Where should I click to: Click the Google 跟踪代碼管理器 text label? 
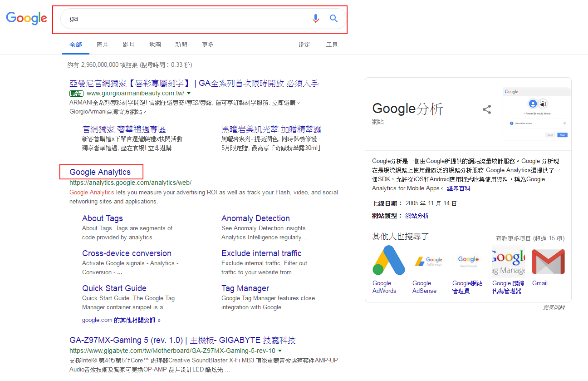[508, 287]
